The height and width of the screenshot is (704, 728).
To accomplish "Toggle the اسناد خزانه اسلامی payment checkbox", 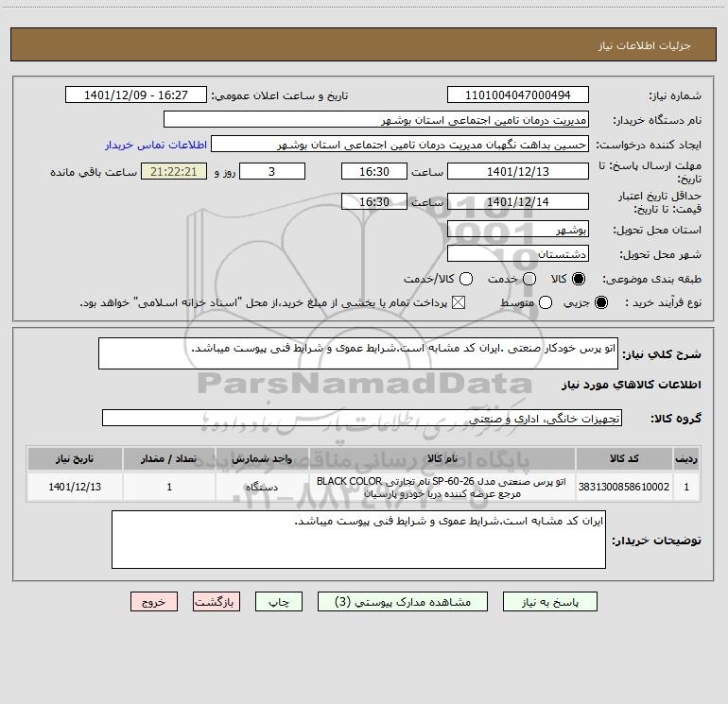I will pyautogui.click(x=459, y=302).
